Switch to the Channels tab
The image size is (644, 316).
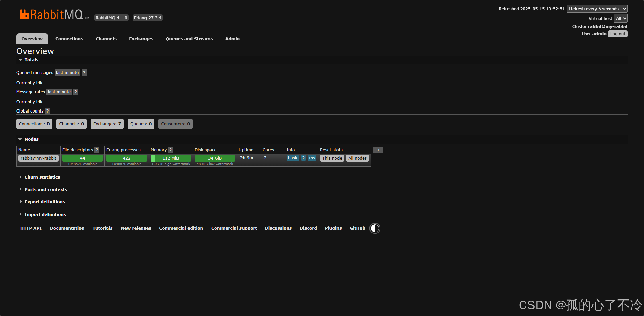[x=106, y=39]
